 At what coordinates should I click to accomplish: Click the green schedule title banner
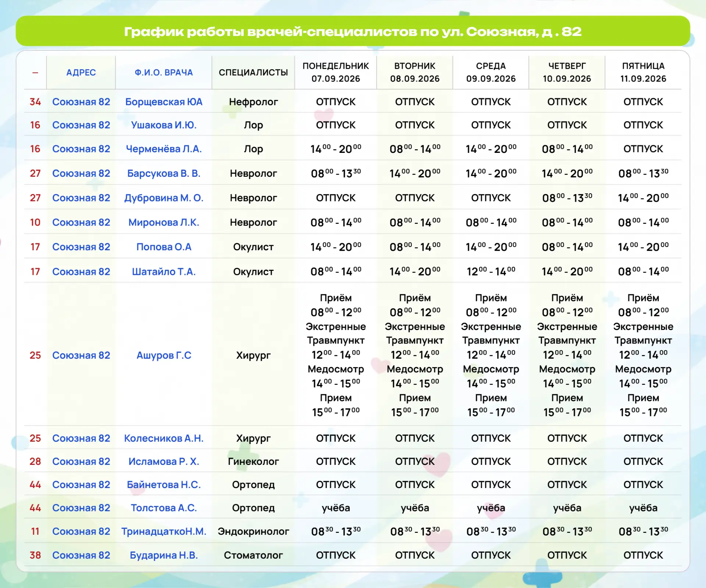point(353,31)
